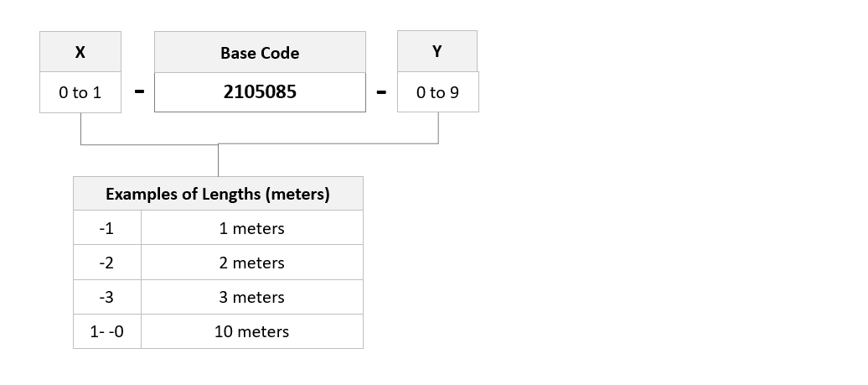
Task: Click the dash between Base Code and Y
Action: pyautogui.click(x=381, y=92)
